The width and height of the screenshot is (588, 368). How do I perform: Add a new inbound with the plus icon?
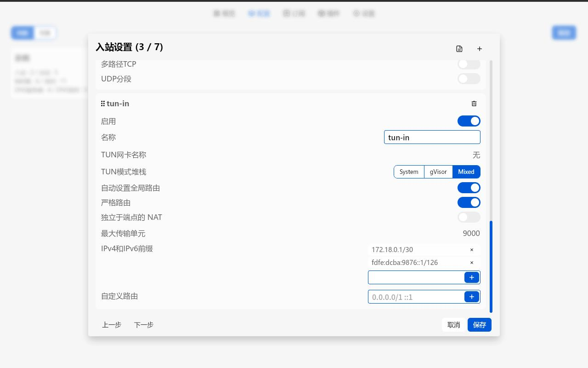pos(480,49)
